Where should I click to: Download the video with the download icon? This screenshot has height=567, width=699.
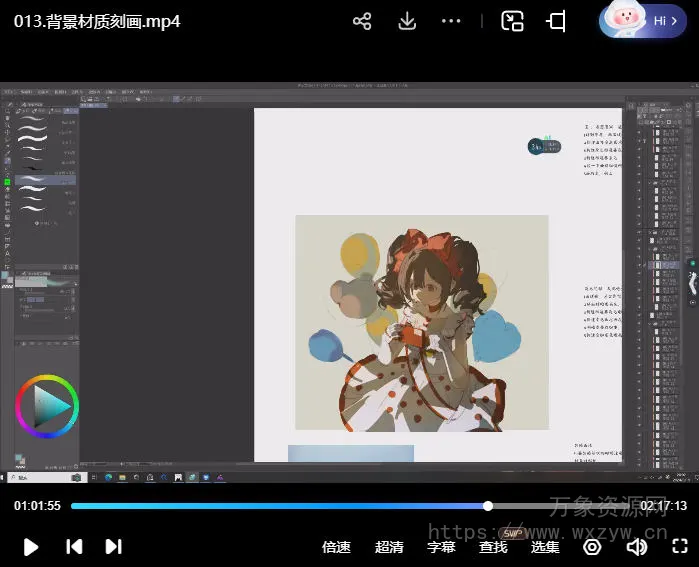coord(407,21)
